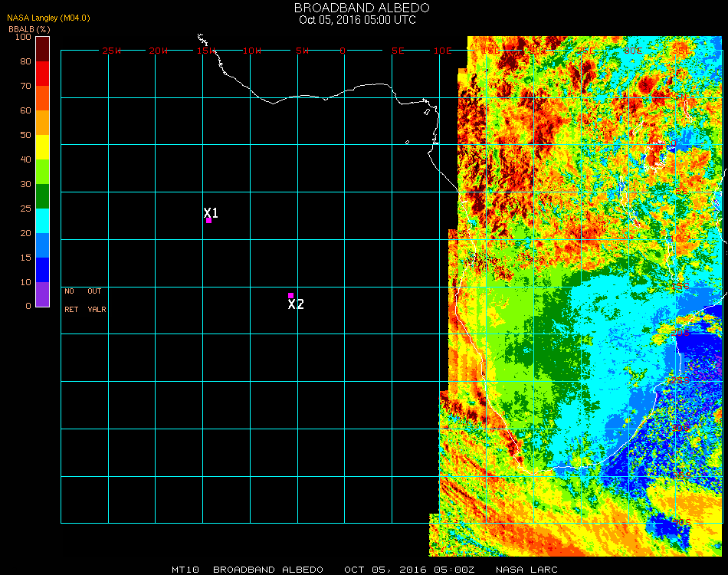The width and height of the screenshot is (728, 575).
Task: Click the colorbar value "25"
Action: coord(25,209)
